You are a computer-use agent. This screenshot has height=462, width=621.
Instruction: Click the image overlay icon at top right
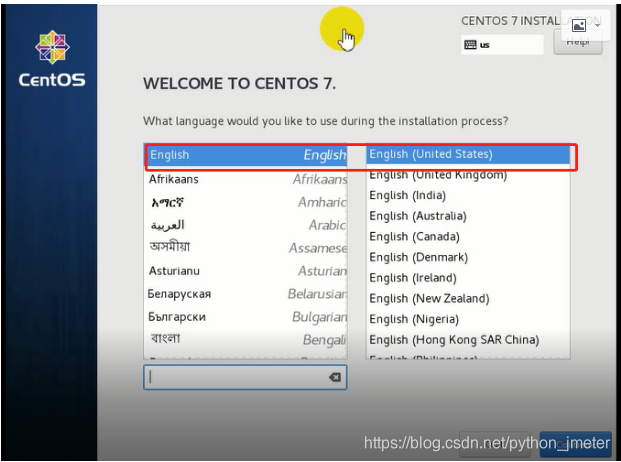[x=579, y=26]
